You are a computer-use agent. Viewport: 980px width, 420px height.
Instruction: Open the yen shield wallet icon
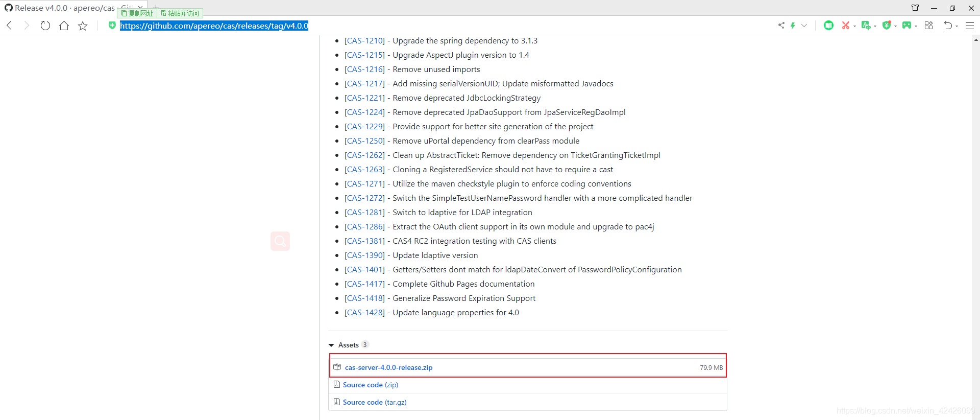(887, 25)
